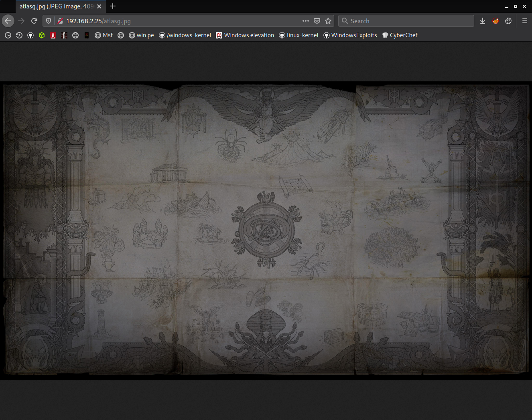Open the WindowsExploits bookmark
This screenshot has width=532, height=420.
[x=350, y=35]
